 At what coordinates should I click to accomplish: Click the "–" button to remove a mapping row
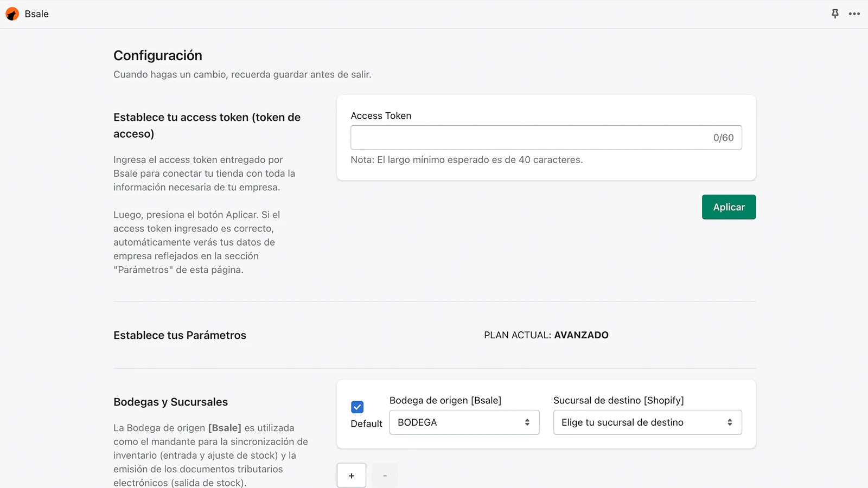click(x=385, y=475)
